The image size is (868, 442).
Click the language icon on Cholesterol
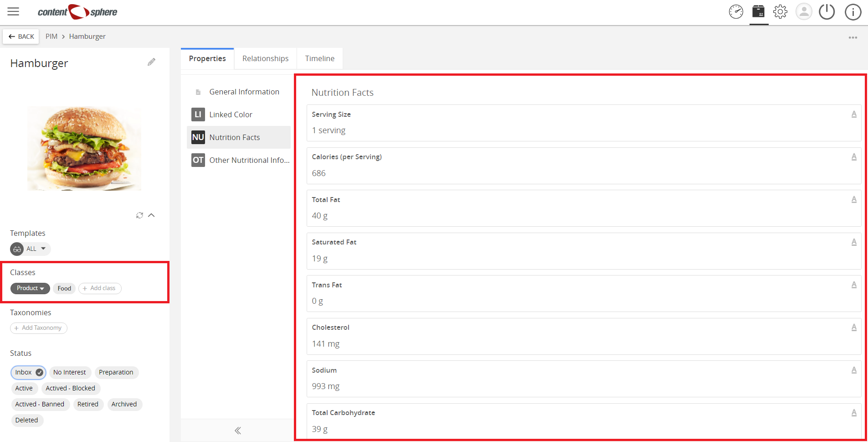854,328
